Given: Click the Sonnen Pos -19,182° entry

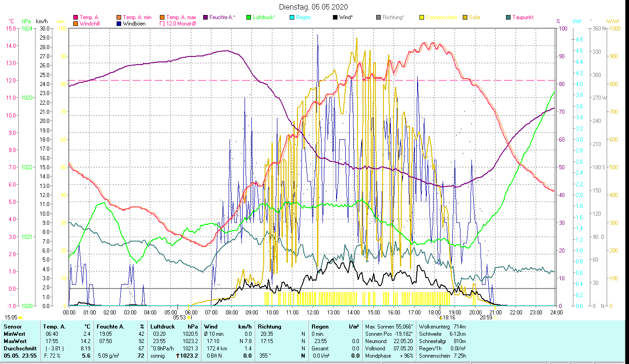Looking at the screenshot, I should [389, 334].
